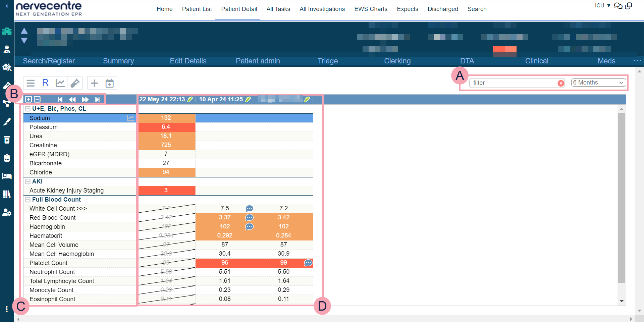This screenshot has width=644, height=322.
Task: Collapse the Full Blood Count group
Action: click(28, 200)
